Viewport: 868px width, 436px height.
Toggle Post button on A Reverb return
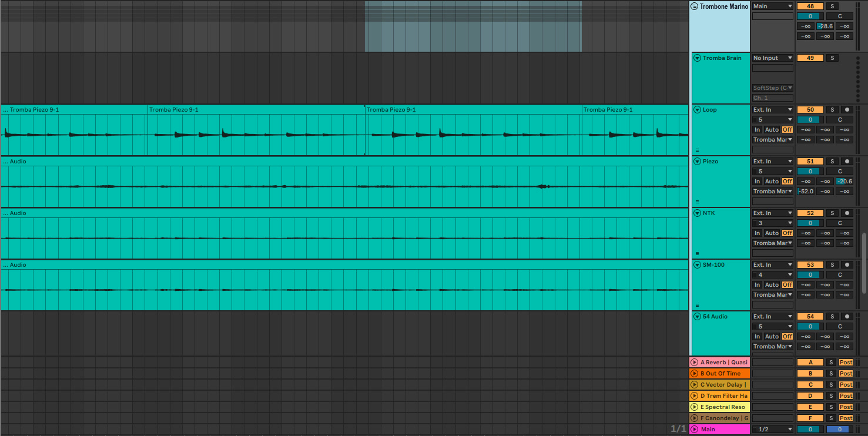tap(846, 363)
